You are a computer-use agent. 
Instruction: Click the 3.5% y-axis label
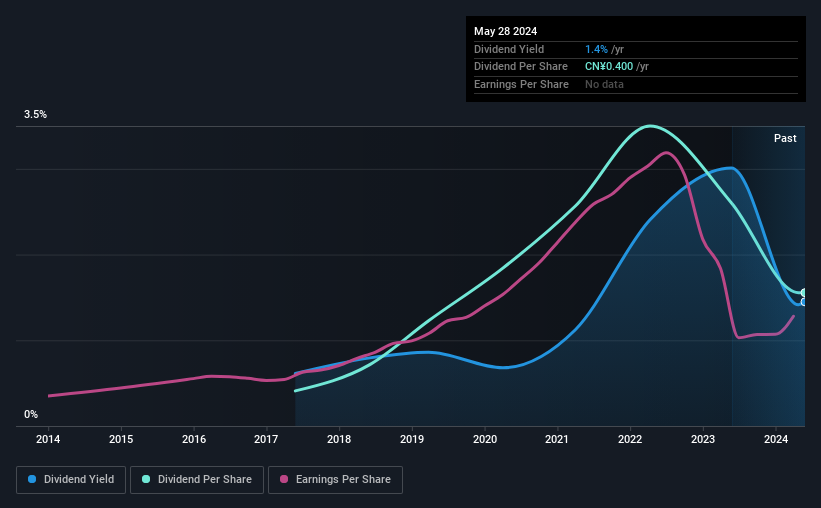tap(36, 115)
